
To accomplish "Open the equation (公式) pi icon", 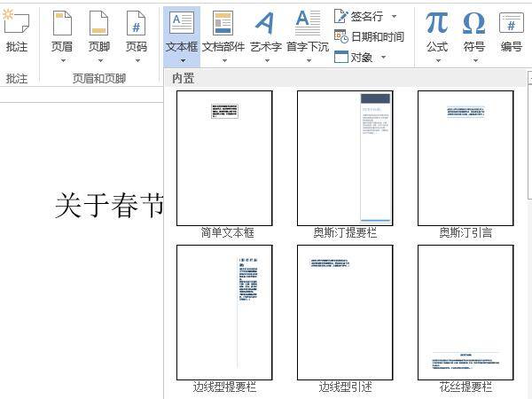I will coord(437,23).
